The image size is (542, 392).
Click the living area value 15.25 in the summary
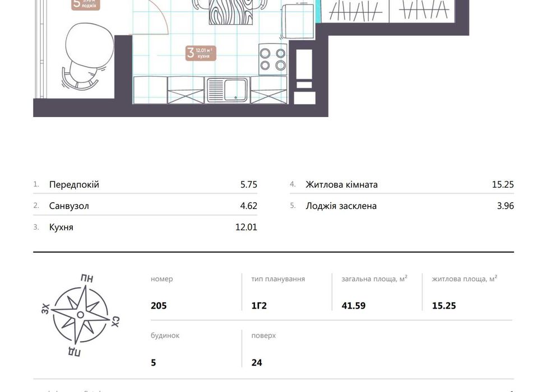tap(444, 306)
